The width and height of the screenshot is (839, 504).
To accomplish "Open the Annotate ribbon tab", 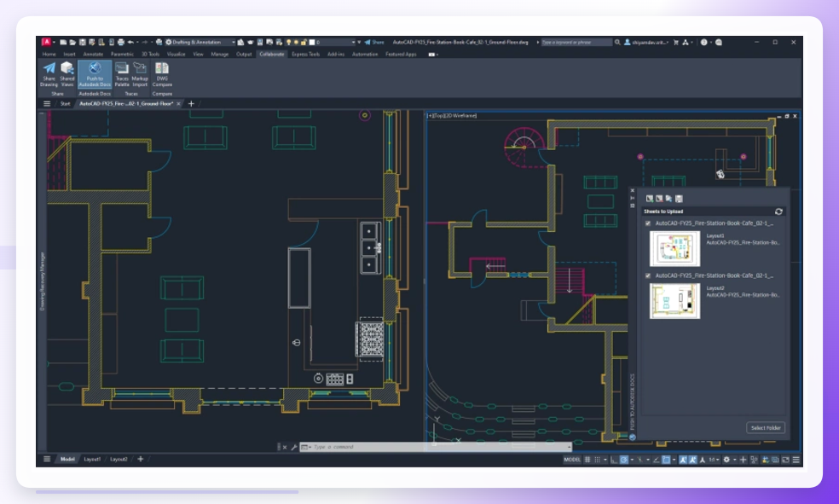I will (93, 54).
